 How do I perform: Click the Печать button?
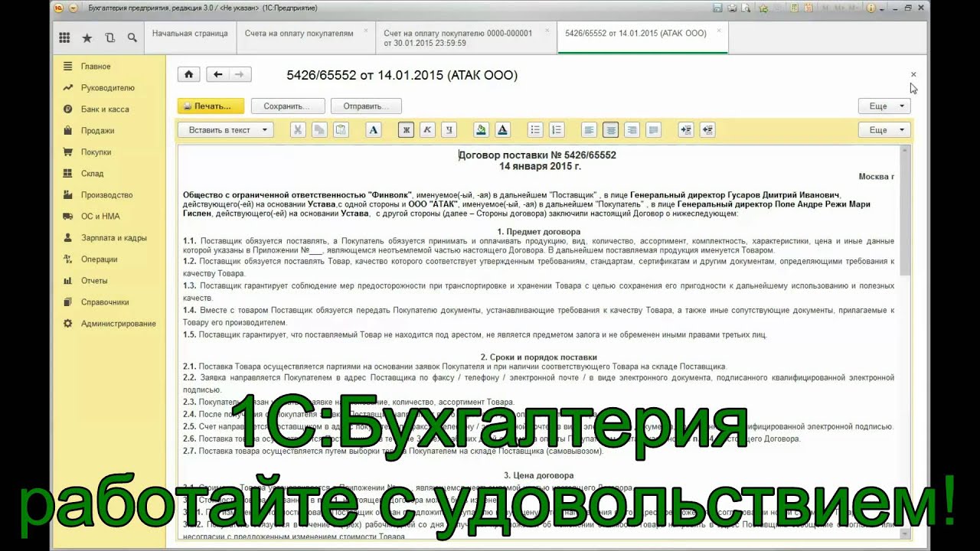211,106
